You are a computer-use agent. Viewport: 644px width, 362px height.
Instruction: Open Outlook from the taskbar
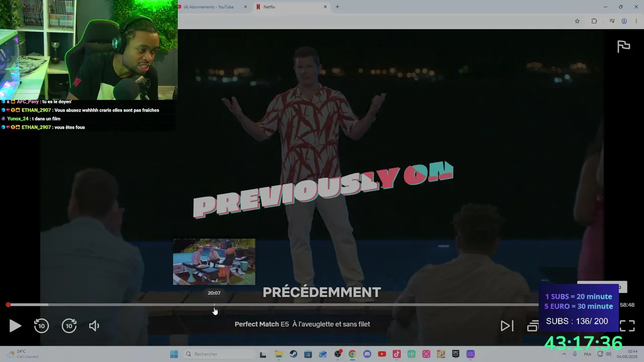(x=323, y=354)
